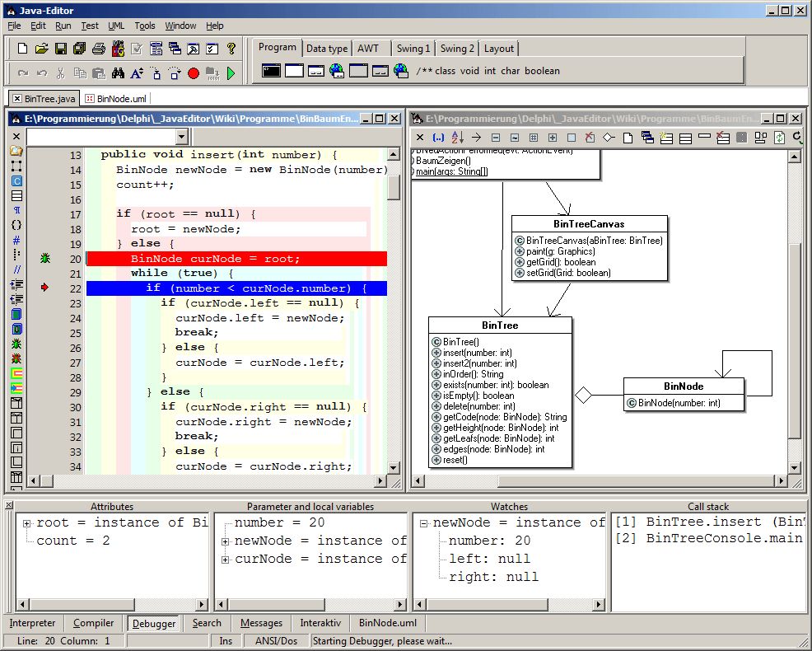812x651 pixels.
Task: Open a file using the folder toolbar icon
Action: point(42,48)
